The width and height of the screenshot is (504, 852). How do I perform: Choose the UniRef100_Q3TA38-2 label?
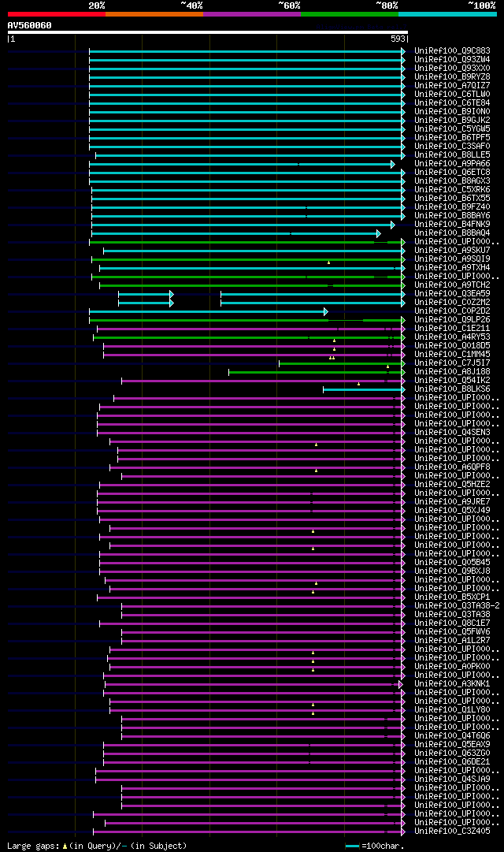(x=457, y=608)
